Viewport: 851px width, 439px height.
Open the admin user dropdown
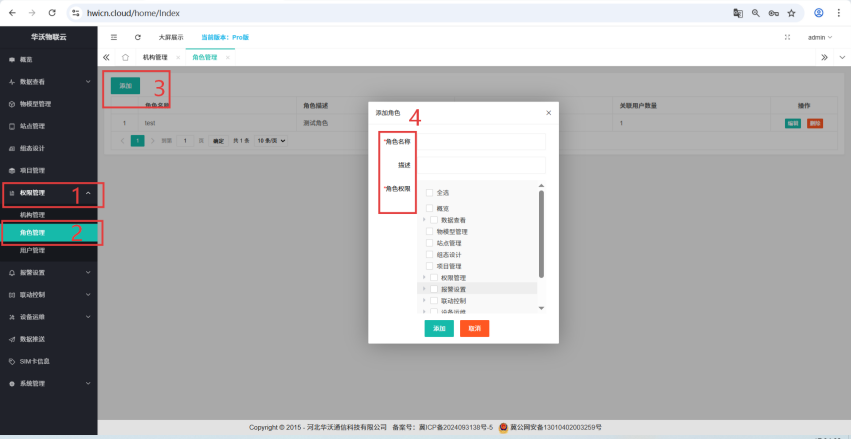(821, 37)
